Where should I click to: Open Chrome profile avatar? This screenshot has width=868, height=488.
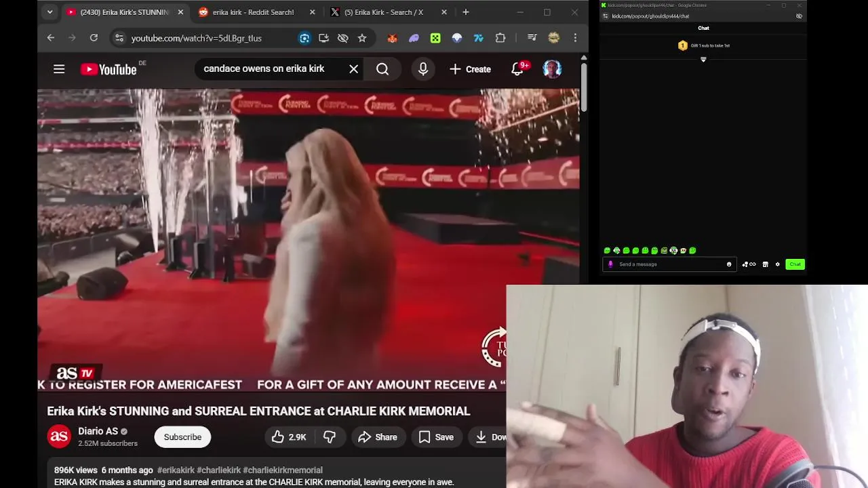click(553, 38)
